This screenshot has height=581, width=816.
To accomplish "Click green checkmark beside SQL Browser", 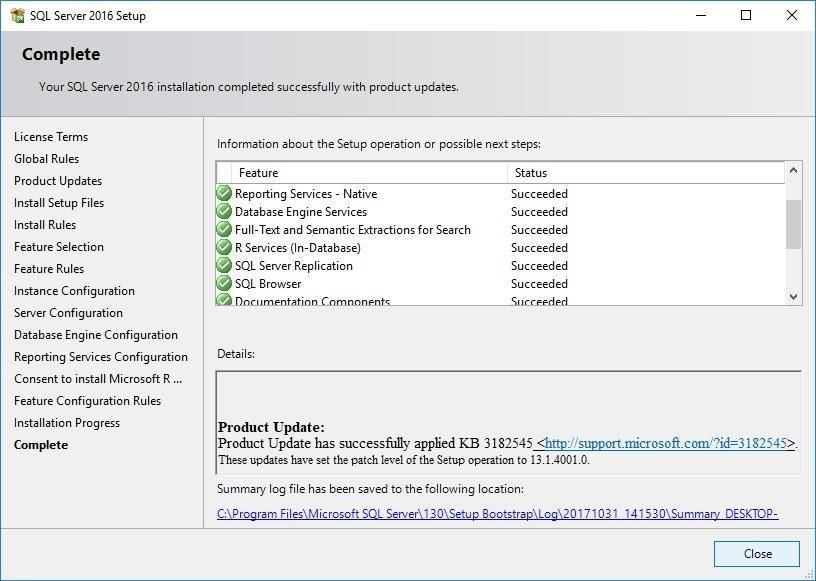I will pyautogui.click(x=224, y=284).
